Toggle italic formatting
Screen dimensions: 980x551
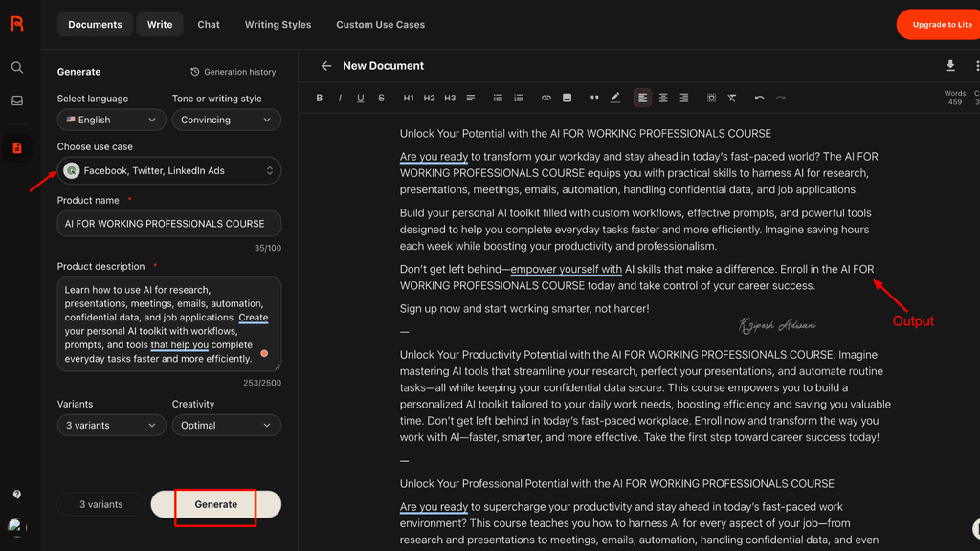pyautogui.click(x=340, y=99)
